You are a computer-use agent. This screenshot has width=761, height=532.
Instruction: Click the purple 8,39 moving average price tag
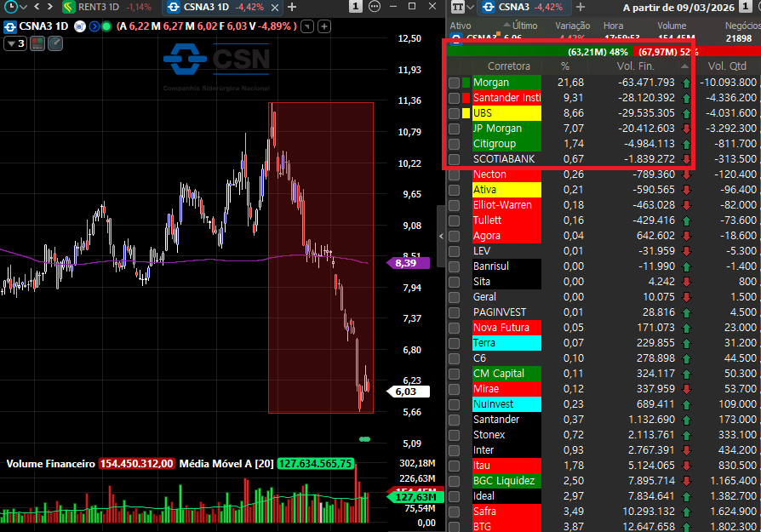click(408, 263)
